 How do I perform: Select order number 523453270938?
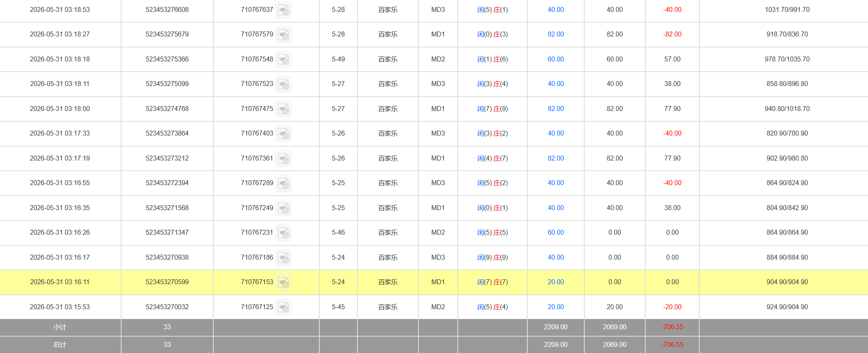click(167, 257)
